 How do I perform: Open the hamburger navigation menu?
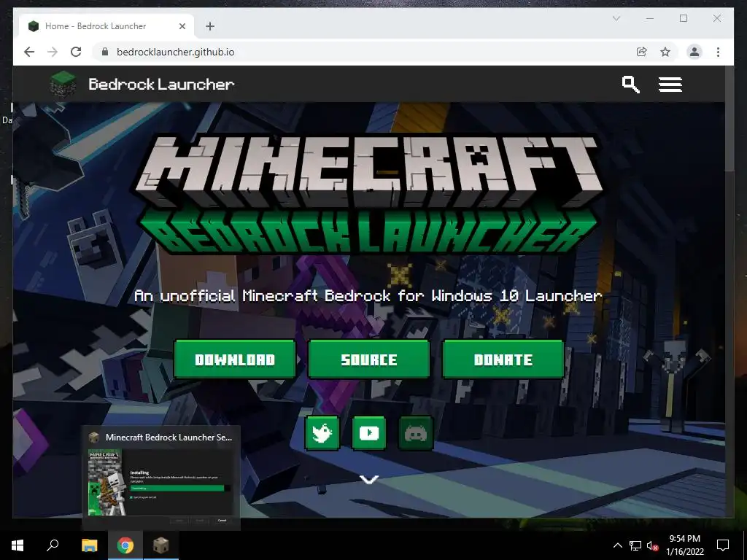(x=670, y=85)
